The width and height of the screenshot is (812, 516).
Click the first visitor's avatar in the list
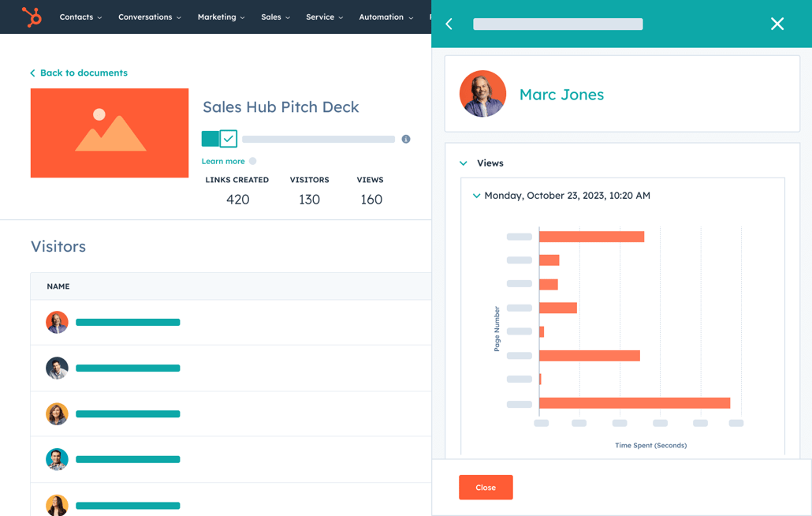click(57, 322)
